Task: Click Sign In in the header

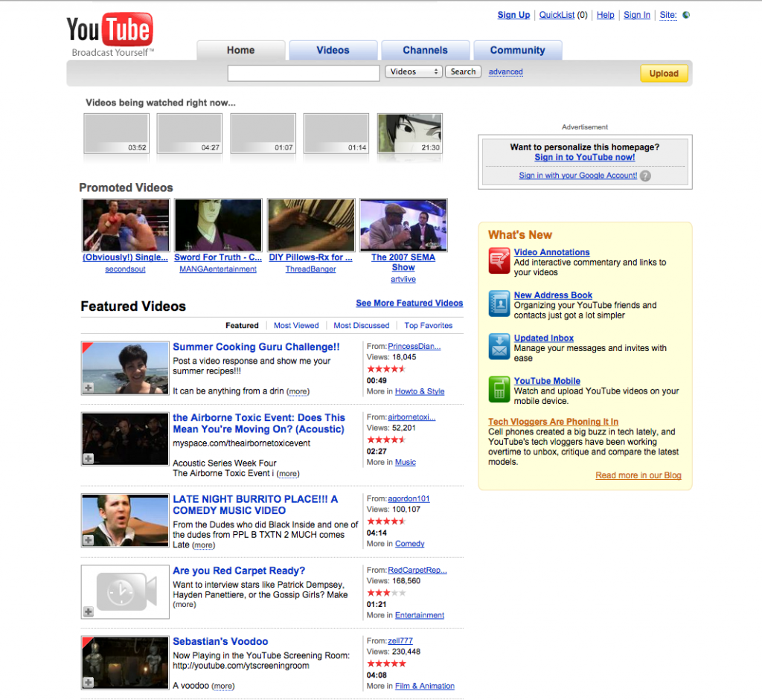Action: coord(637,15)
